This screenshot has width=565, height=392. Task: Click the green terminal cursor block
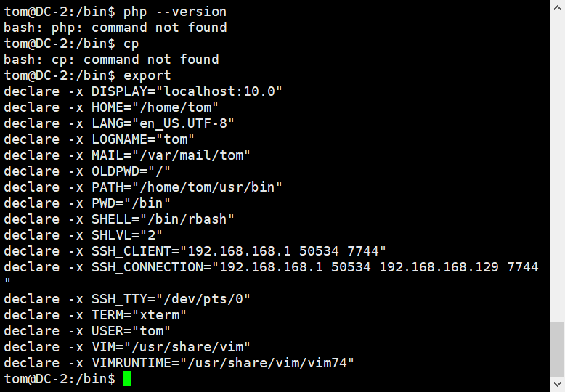127,379
